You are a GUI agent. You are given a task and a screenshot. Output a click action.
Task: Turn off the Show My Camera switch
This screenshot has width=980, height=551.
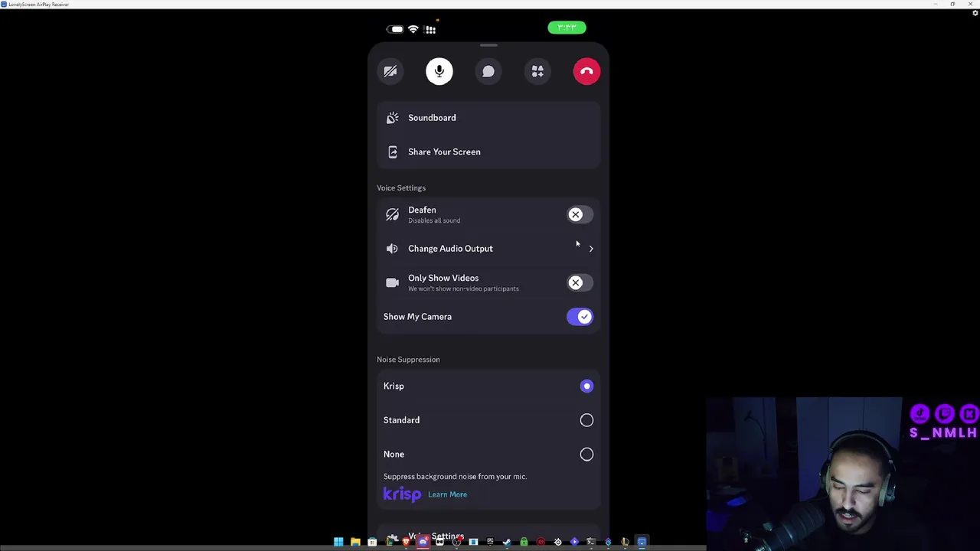click(580, 317)
